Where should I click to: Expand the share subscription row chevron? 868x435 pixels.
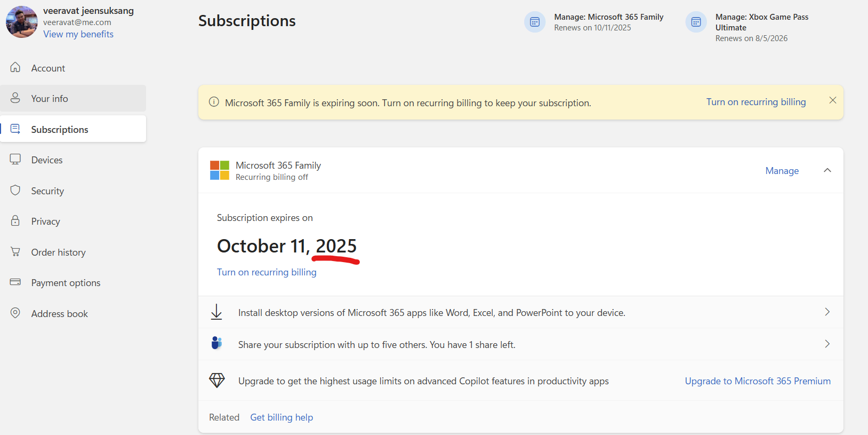(x=827, y=344)
